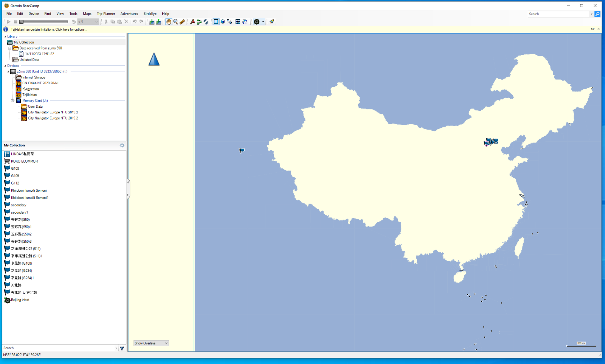Click the top-right Search input field
This screenshot has width=605, height=364.
tap(559, 14)
